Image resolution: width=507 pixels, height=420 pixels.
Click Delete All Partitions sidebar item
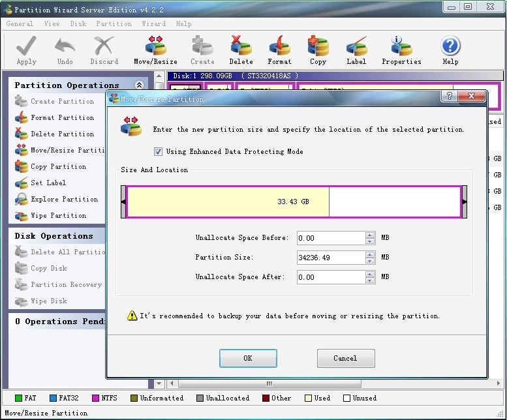60,252
